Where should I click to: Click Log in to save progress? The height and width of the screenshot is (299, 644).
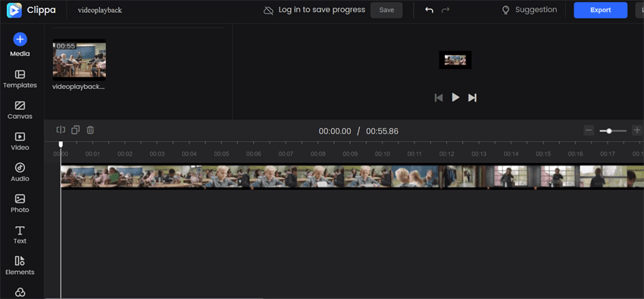click(321, 9)
